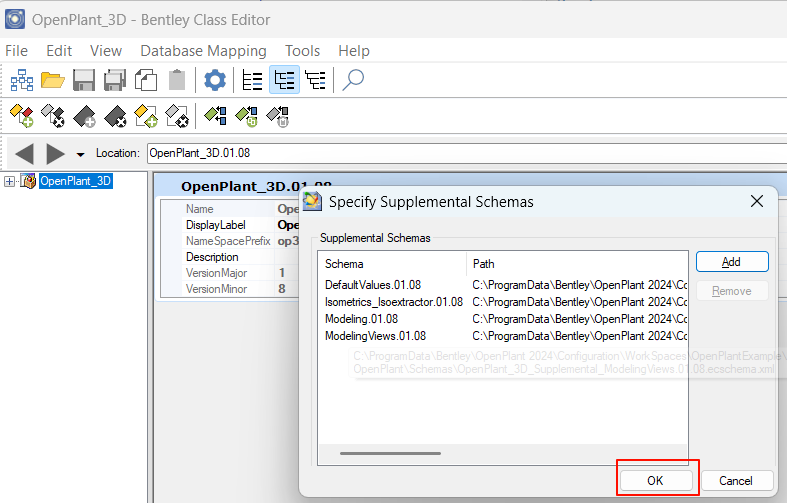The image size is (787, 503).
Task: Open the Help menu
Action: (354, 51)
